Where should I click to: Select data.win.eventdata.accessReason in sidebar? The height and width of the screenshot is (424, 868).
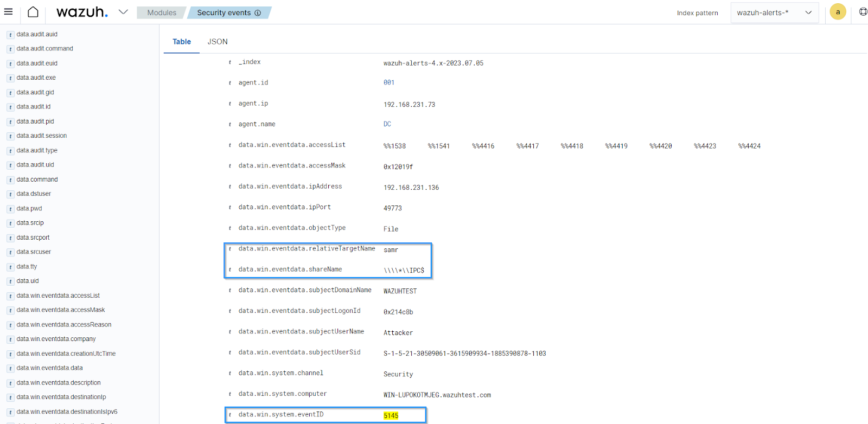pyautogui.click(x=64, y=325)
